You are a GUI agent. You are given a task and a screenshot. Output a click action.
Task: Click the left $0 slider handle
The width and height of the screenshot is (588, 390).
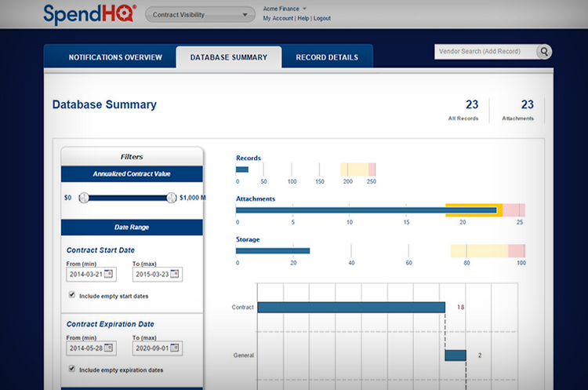83,198
